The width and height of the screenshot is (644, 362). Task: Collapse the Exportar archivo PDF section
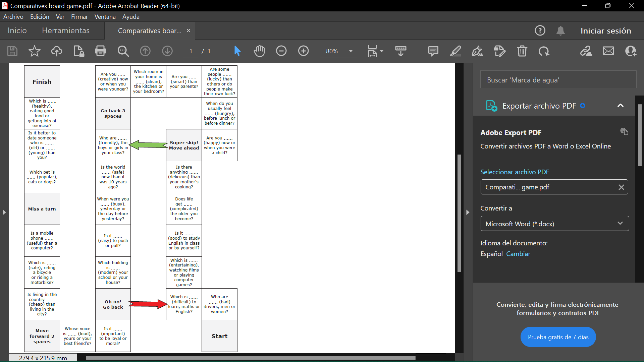620,106
